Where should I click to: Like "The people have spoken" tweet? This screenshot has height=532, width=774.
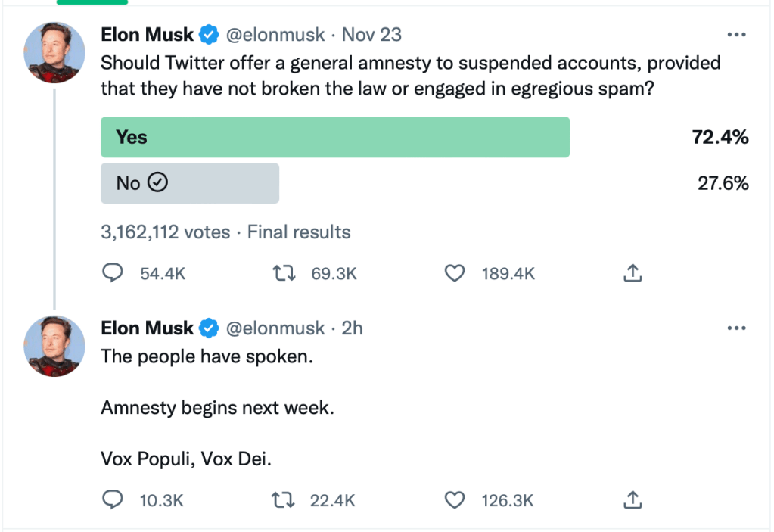point(454,500)
